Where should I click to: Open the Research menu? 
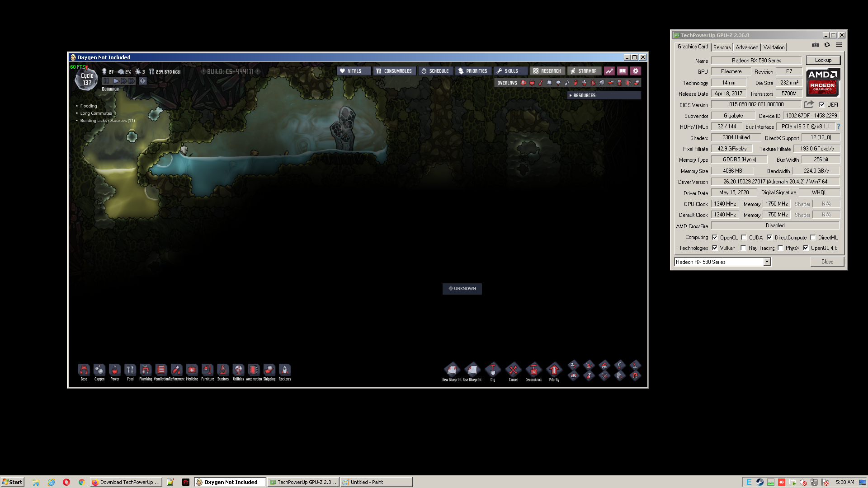(547, 71)
